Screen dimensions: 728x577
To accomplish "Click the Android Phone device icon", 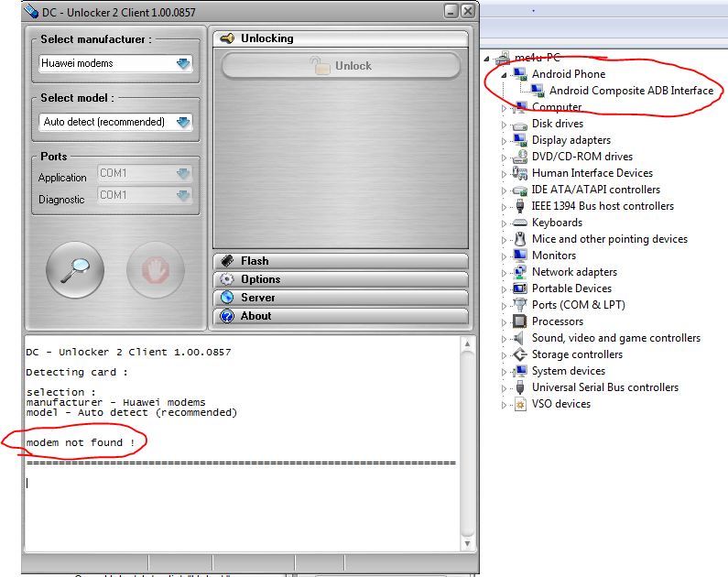I will (x=520, y=74).
